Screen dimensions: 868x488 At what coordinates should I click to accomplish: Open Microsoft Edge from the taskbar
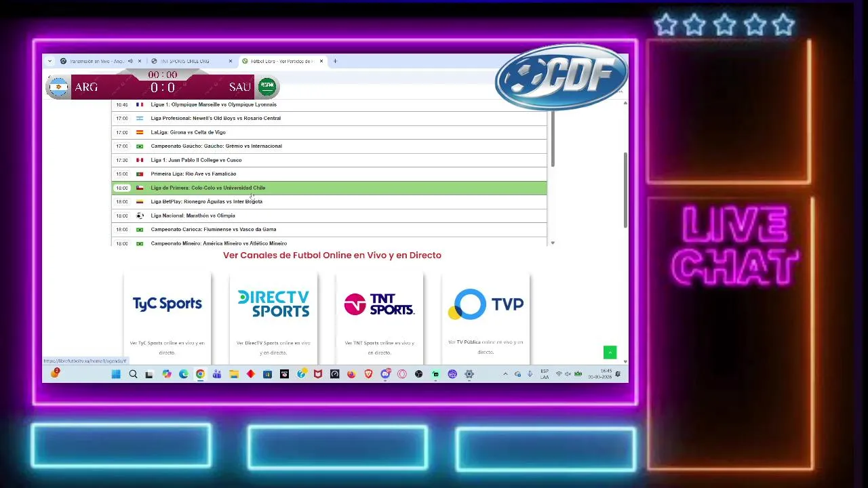tap(184, 374)
